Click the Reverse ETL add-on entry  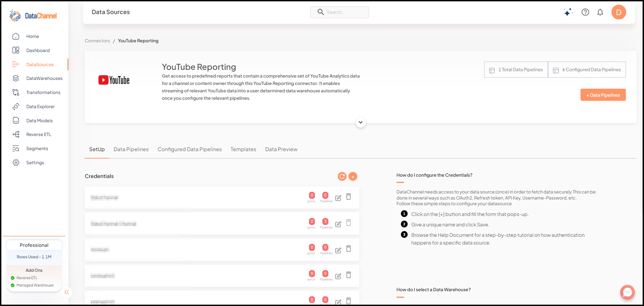click(x=27, y=278)
